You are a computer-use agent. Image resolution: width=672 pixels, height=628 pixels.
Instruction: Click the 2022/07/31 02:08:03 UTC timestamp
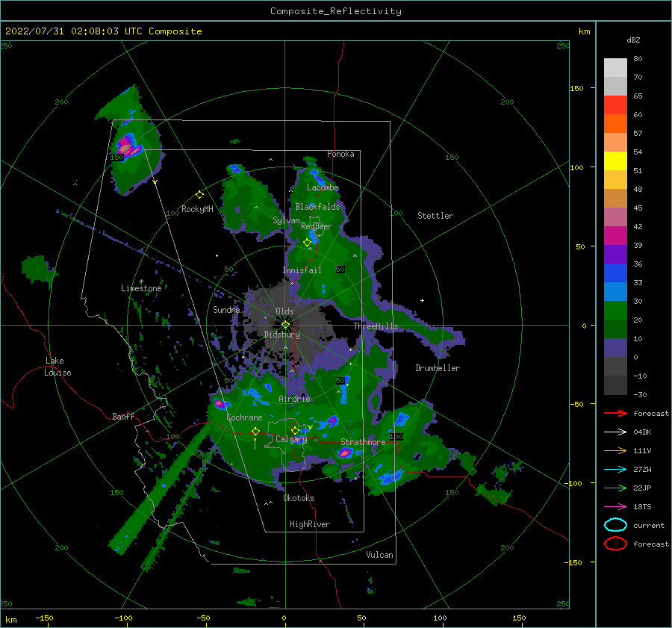pos(74,31)
